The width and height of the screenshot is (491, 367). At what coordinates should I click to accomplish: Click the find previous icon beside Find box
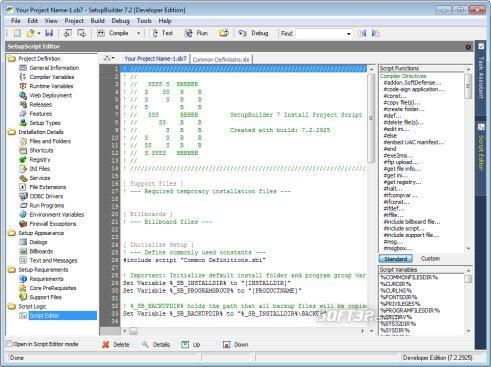tap(362, 33)
